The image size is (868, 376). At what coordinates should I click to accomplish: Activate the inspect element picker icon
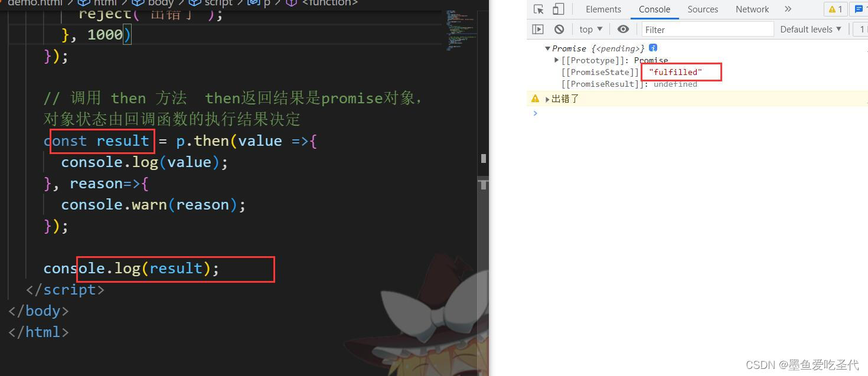(538, 9)
